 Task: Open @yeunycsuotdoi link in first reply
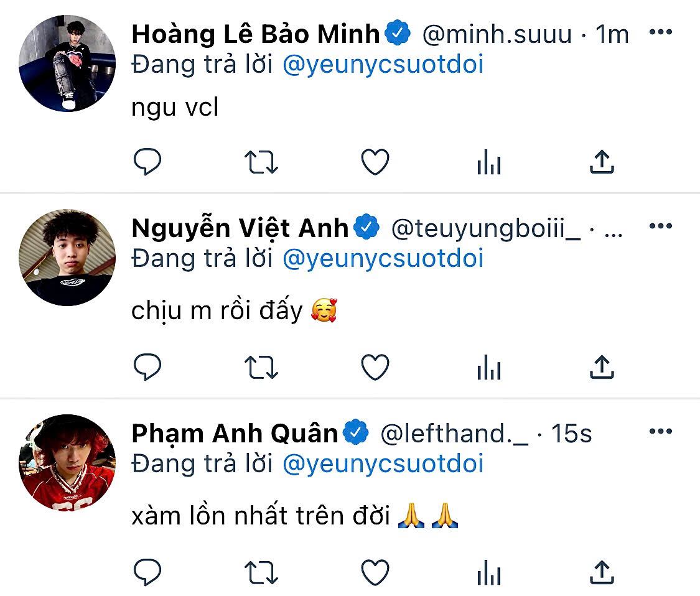(x=383, y=64)
